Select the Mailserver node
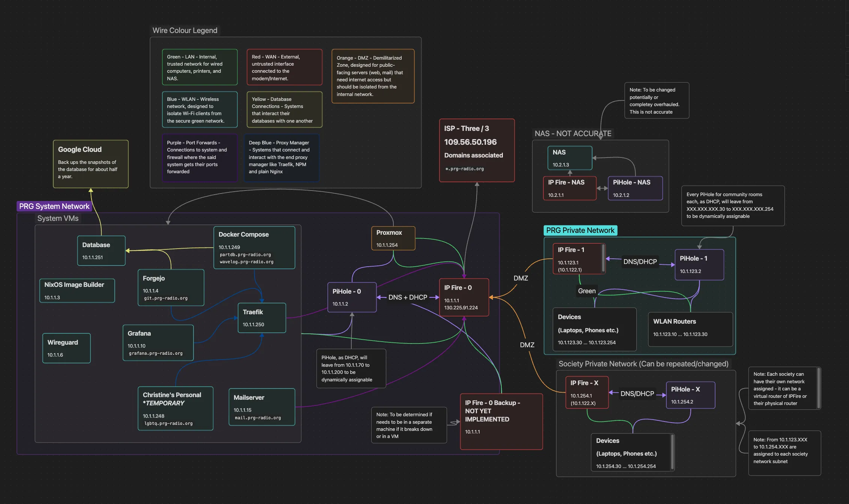The width and height of the screenshot is (849, 504). pyautogui.click(x=262, y=407)
